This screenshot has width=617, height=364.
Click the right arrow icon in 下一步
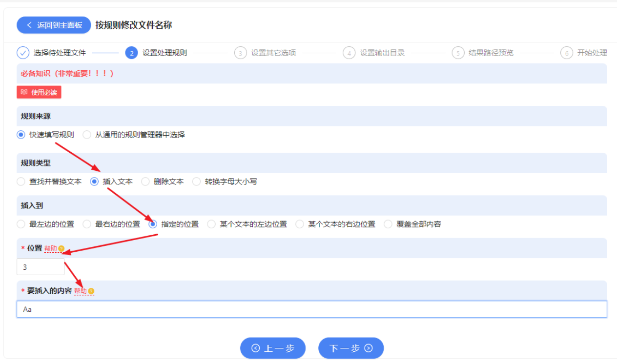[x=369, y=348]
